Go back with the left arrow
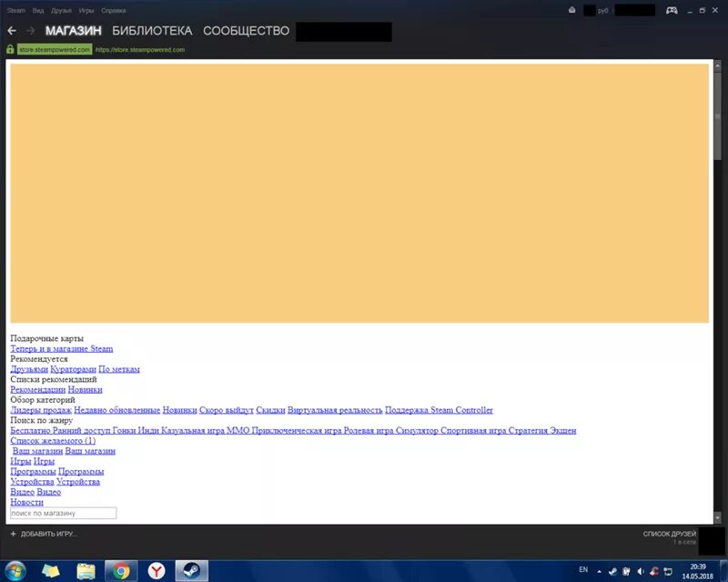This screenshot has width=728, height=582. (12, 31)
